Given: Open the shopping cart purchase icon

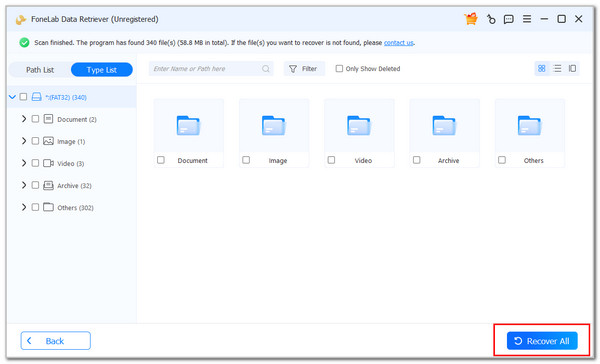Looking at the screenshot, I should (x=471, y=19).
